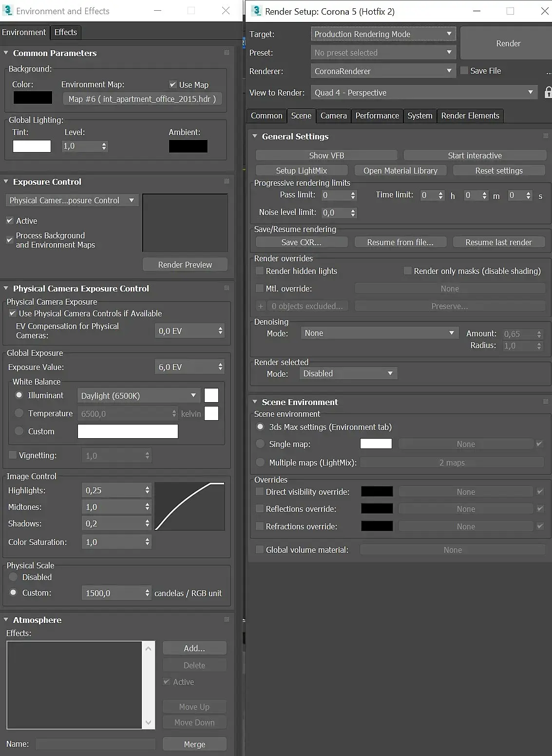Screen dimensions: 552x756
Task: Select Multiple maps (LightMix) option
Action: click(260, 462)
